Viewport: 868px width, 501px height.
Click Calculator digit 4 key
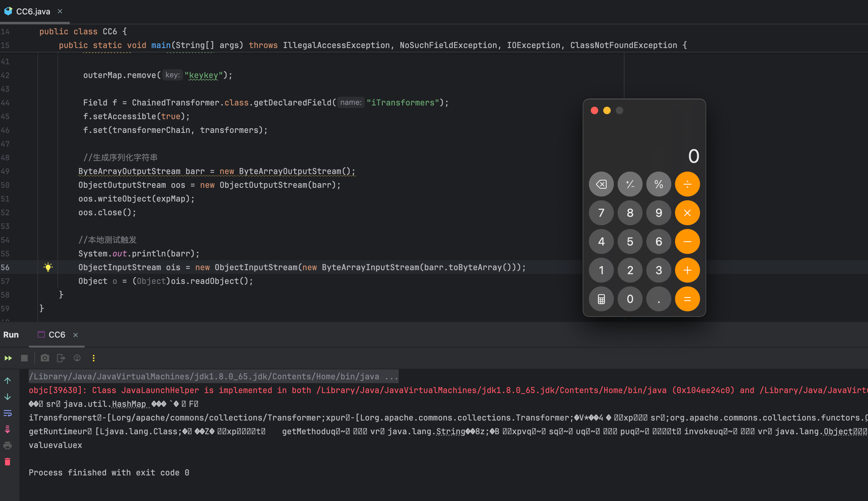(x=601, y=241)
